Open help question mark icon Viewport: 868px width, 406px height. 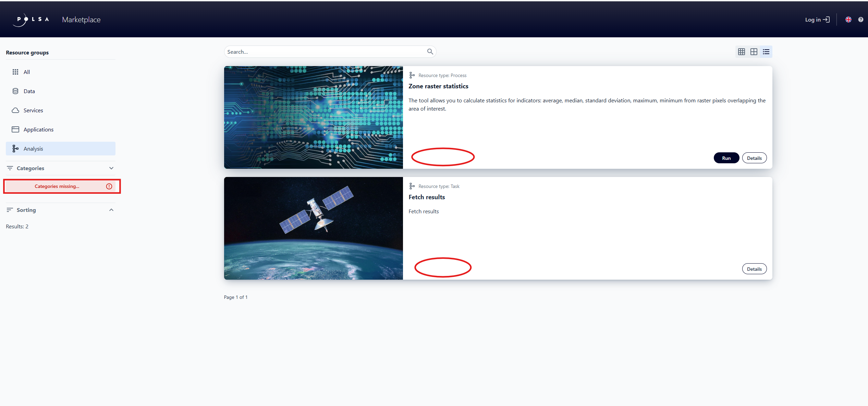(x=860, y=20)
